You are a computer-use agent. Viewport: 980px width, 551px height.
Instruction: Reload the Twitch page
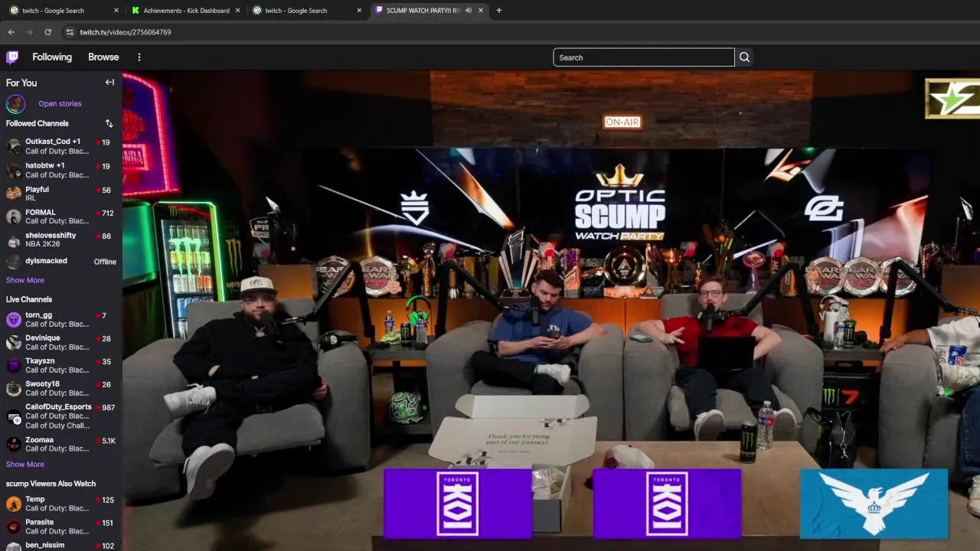tap(47, 32)
